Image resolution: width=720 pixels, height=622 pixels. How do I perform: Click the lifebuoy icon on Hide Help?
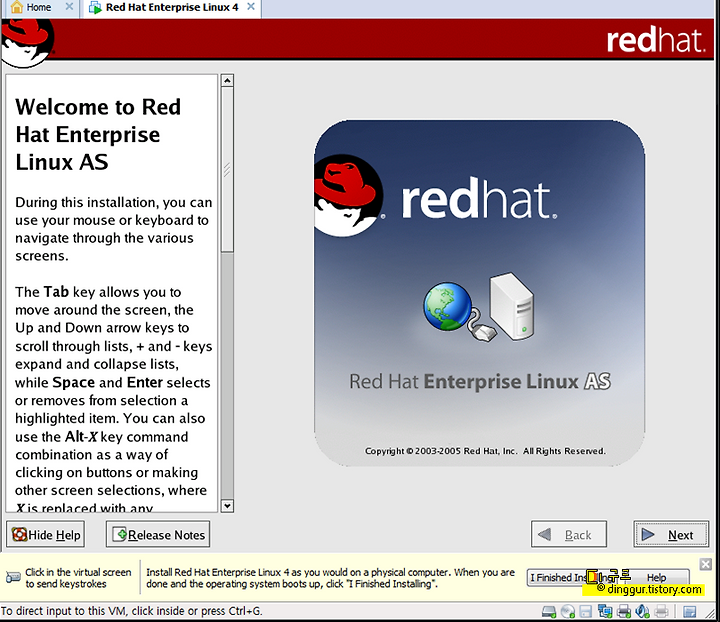19,534
